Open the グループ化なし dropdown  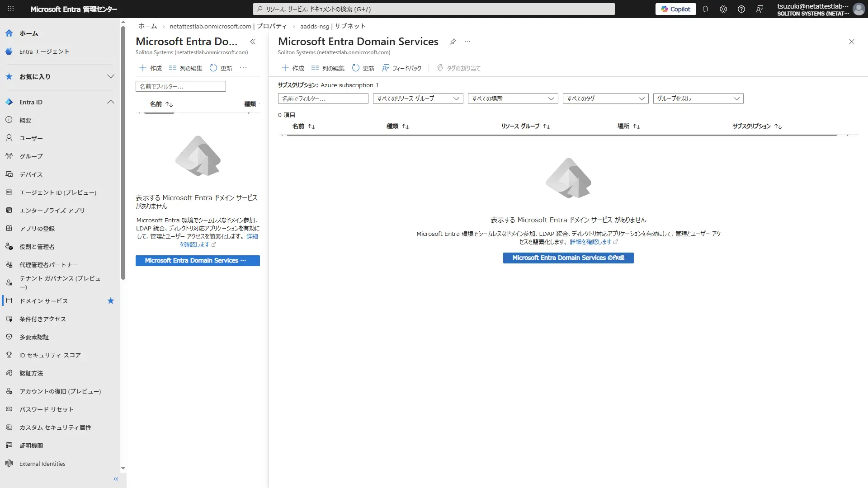pyautogui.click(x=698, y=99)
